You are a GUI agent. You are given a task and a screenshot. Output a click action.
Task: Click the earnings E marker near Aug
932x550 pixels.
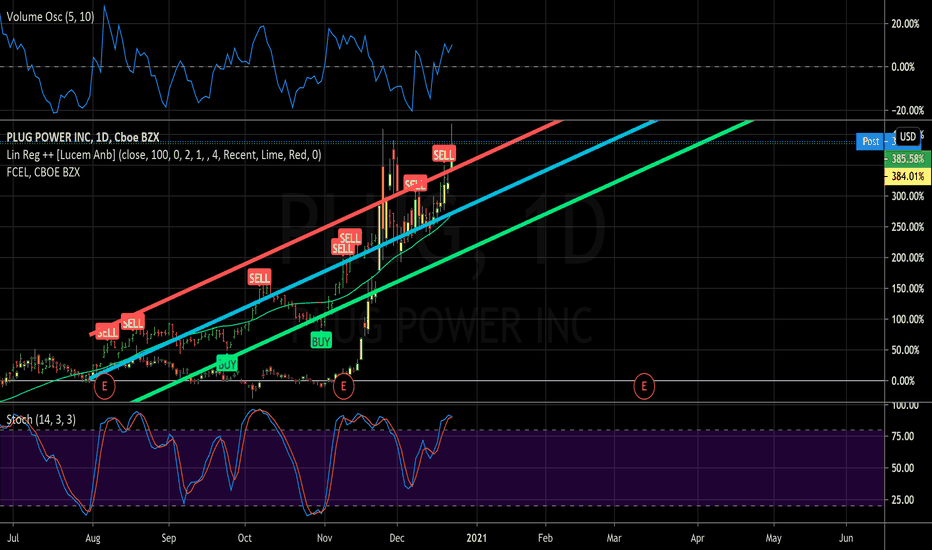105,386
